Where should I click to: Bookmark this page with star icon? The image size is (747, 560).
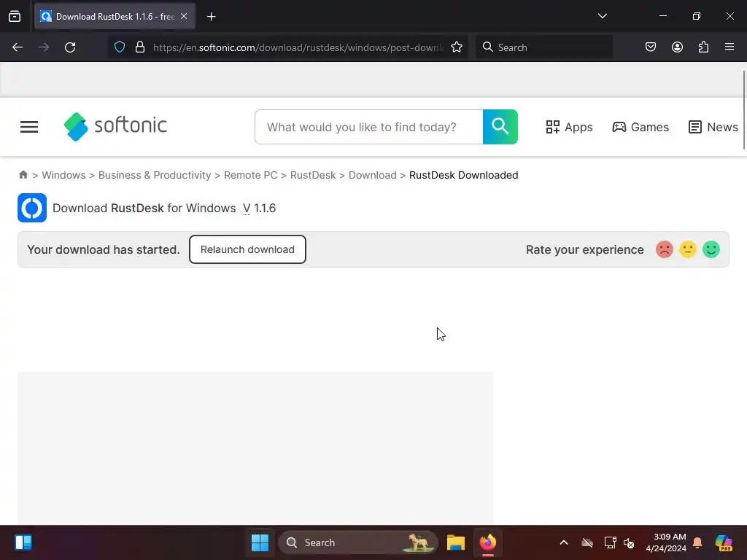[457, 47]
